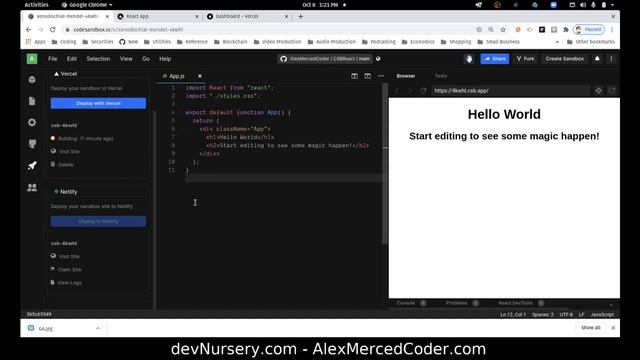Open the Sandbox Info sidebar icon
This screenshot has height=360, width=640.
(x=32, y=80)
